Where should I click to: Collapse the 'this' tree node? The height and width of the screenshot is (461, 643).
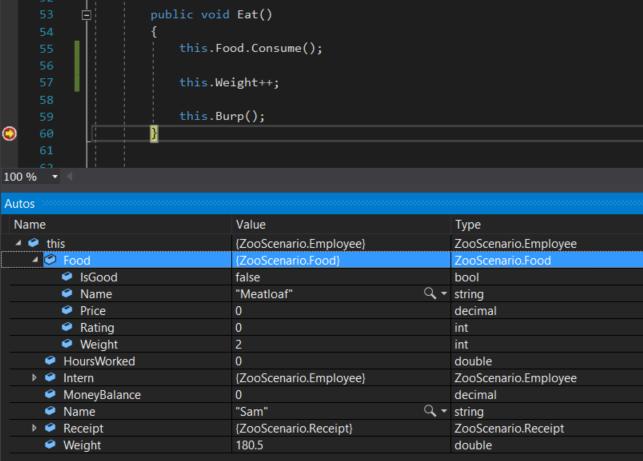tap(18, 243)
